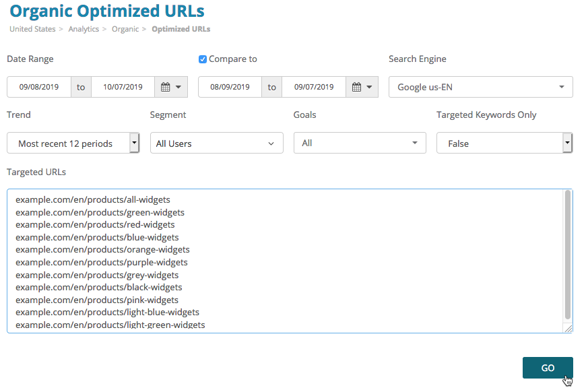Screen dimensions: 586x392
Task: Enable comparison by clicking the Compare to checkbox
Action: [x=202, y=59]
